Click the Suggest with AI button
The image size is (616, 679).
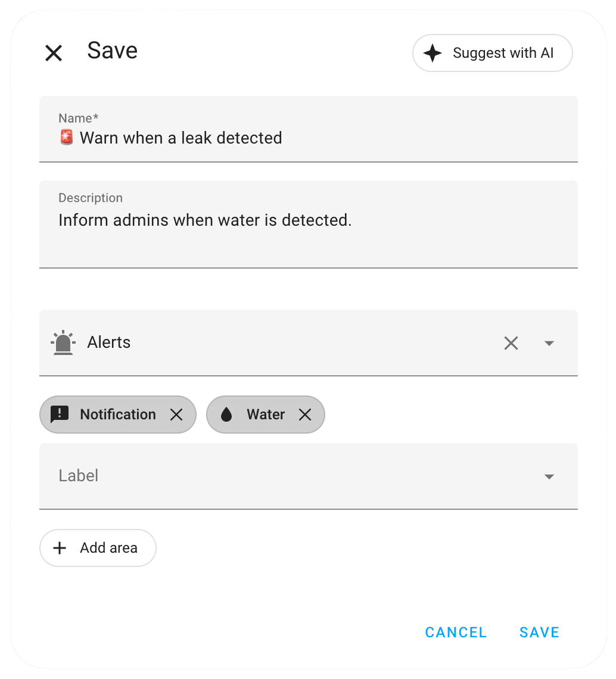492,53
